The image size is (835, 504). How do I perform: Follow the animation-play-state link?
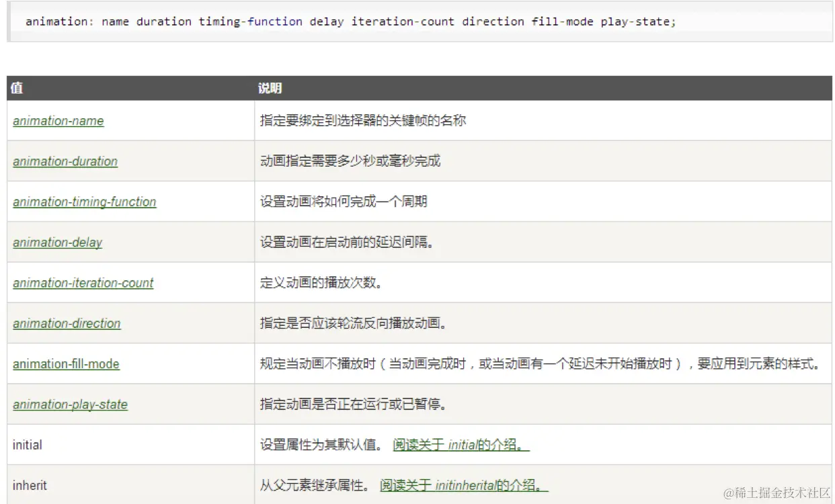click(x=71, y=405)
